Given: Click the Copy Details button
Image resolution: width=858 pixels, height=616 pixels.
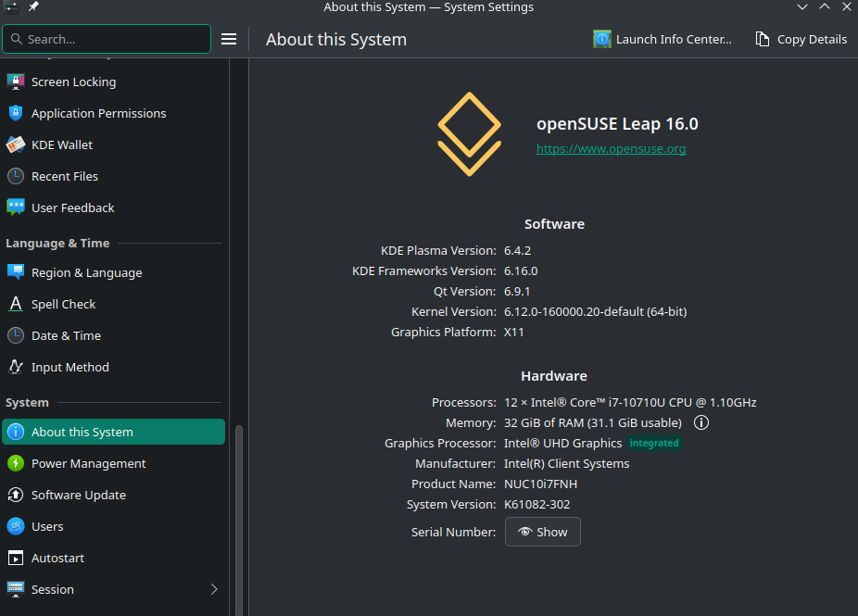Looking at the screenshot, I should coord(801,39).
